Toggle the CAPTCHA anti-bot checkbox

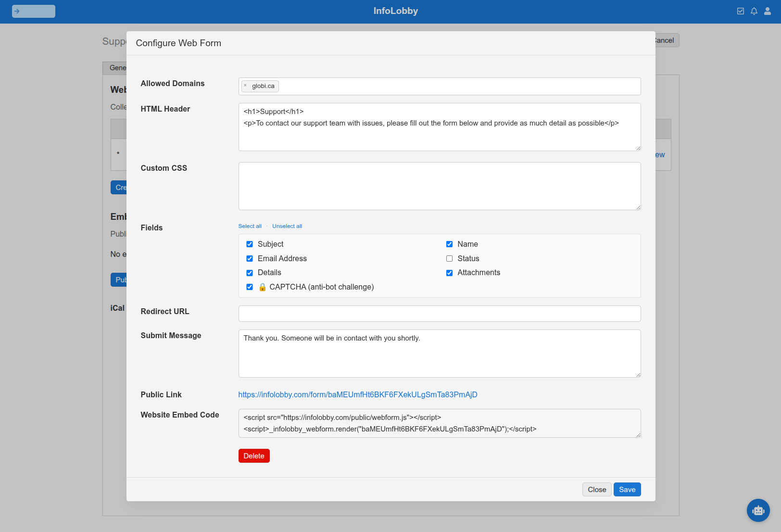pyautogui.click(x=250, y=287)
